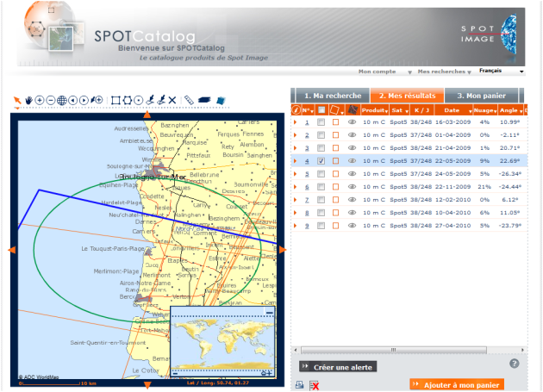The height and width of the screenshot is (392, 543).
Task: Open result number 9 link
Action: click(307, 226)
